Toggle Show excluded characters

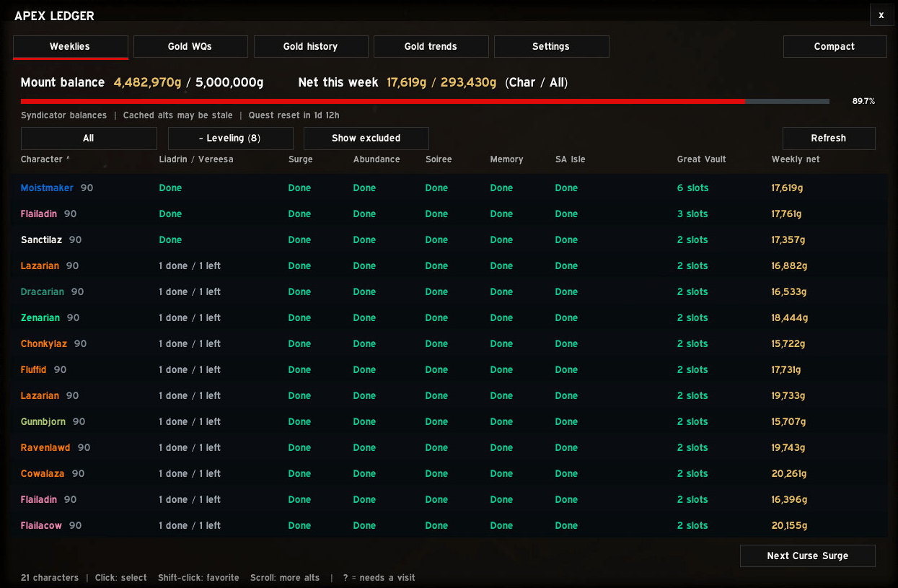tap(366, 138)
